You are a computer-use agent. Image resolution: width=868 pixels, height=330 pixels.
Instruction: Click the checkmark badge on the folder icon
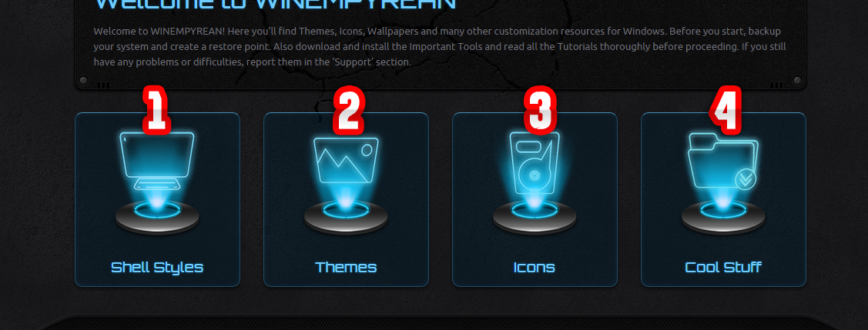pos(745,180)
